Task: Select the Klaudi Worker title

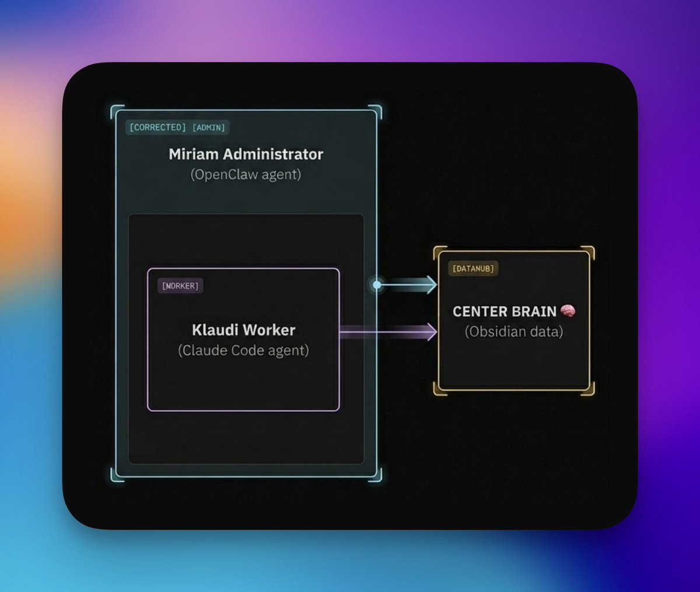Action: click(x=243, y=330)
